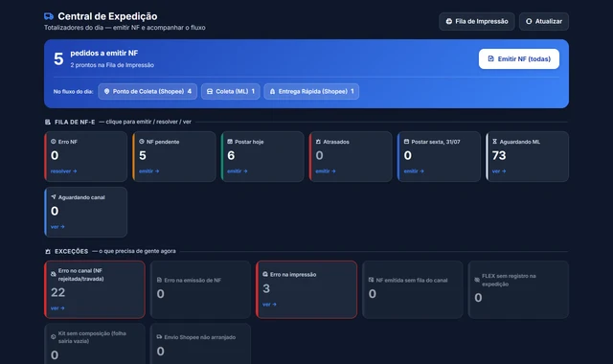
Task: Click the refresh icon in Atualizar button
Action: [529, 21]
